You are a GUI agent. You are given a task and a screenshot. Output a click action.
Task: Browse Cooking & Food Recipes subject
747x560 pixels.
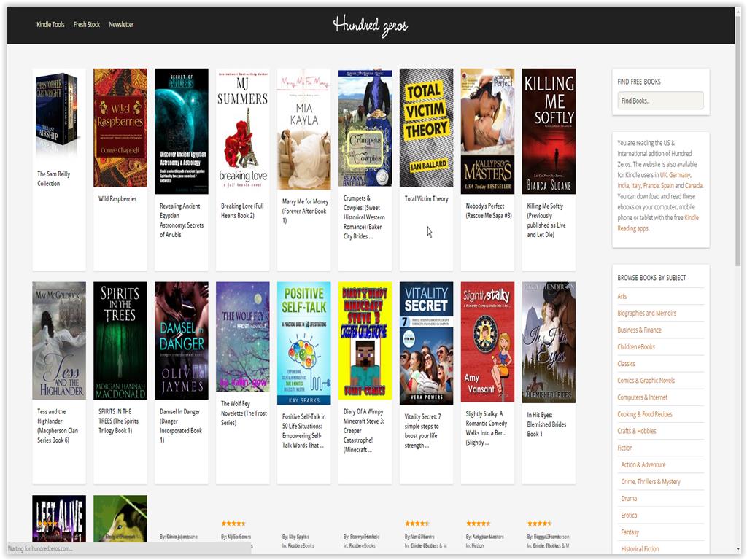point(645,414)
